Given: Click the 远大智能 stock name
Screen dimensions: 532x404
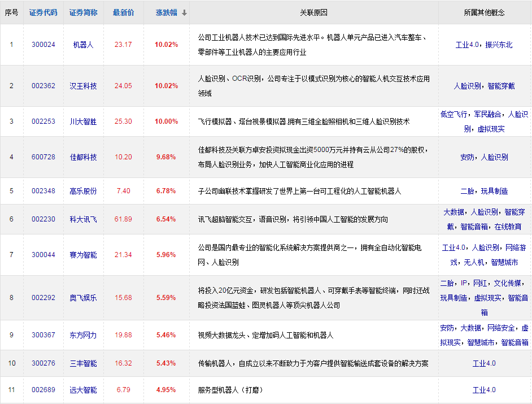Looking at the screenshot, I should 83,390.
